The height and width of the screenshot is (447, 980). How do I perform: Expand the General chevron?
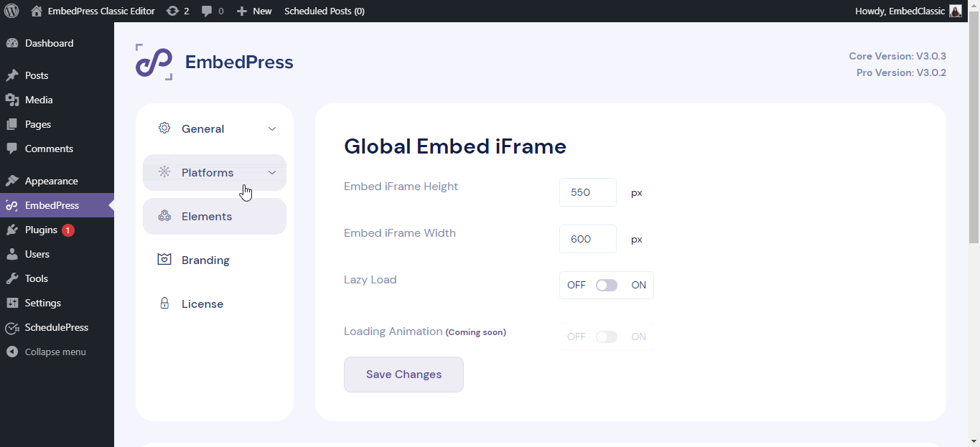click(x=272, y=129)
